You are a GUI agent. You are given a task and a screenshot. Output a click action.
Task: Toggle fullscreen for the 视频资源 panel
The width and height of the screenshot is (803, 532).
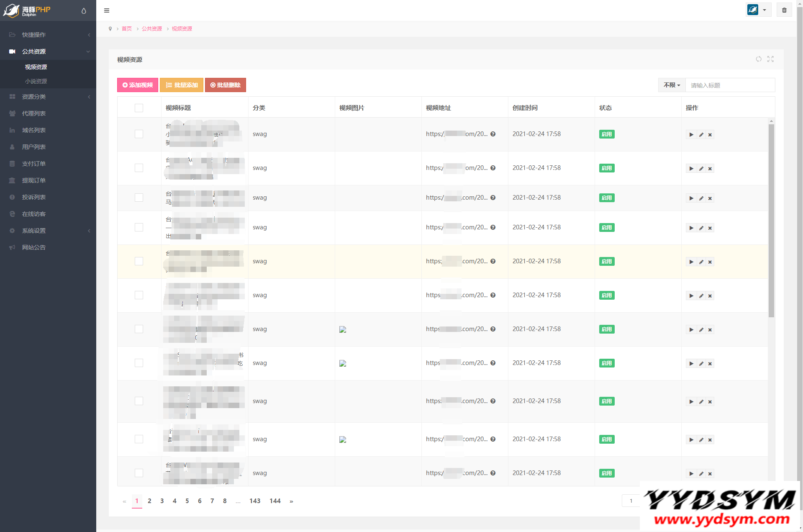pos(770,59)
